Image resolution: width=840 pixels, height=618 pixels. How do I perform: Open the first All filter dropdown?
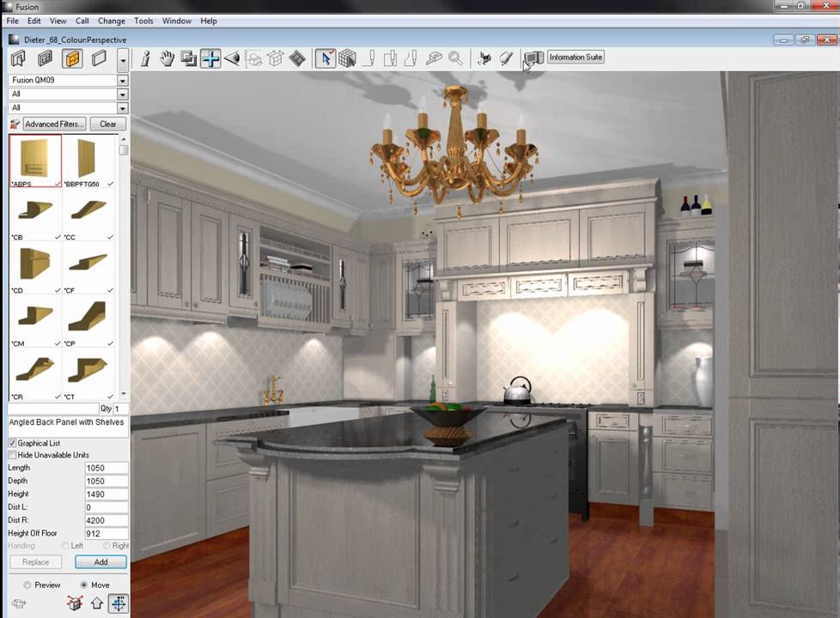123,94
